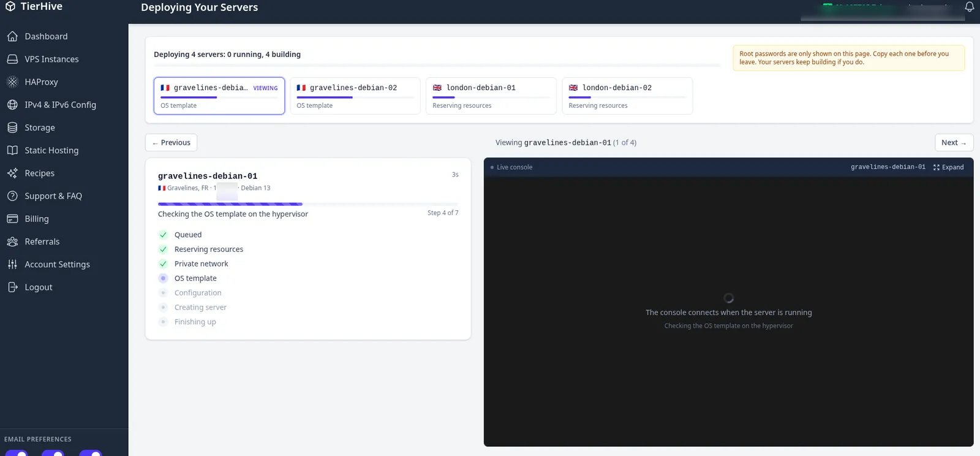Click the Queued step checkmark
This screenshot has width=980, height=456.
click(x=163, y=235)
